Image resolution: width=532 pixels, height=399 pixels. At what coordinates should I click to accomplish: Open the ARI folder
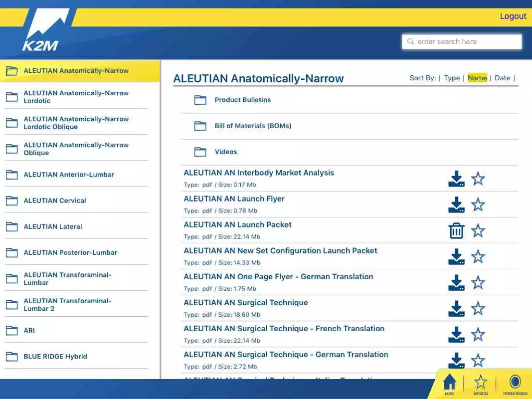76,331
